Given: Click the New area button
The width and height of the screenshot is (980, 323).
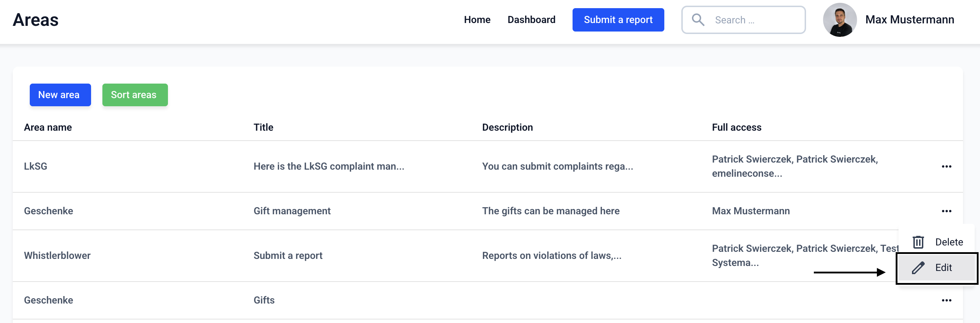Looking at the screenshot, I should click(x=60, y=95).
